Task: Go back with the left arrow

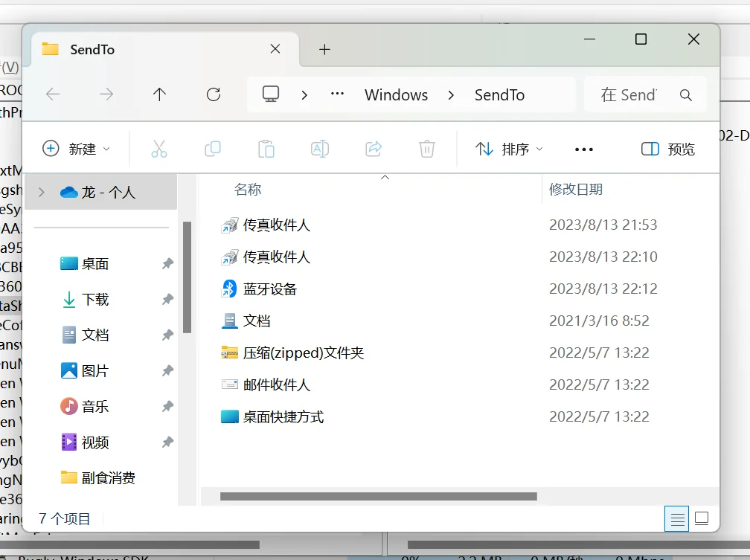Action: 53,94
